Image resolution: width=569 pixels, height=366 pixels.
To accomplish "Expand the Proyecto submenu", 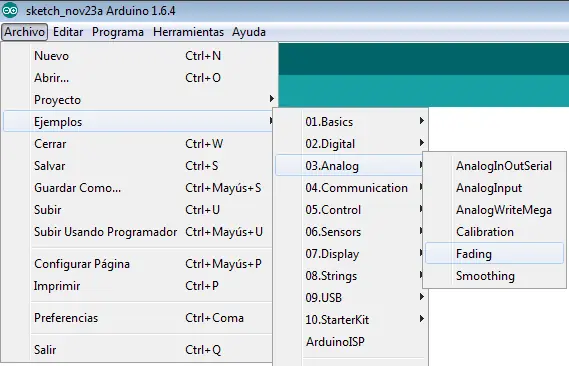I will click(138, 100).
